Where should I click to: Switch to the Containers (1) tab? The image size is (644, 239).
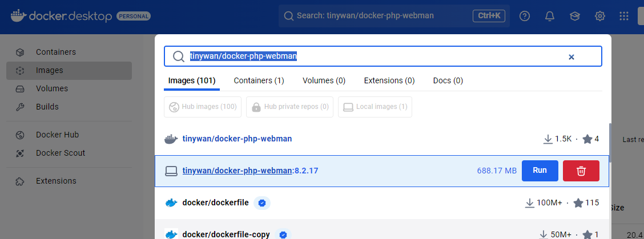(x=259, y=80)
